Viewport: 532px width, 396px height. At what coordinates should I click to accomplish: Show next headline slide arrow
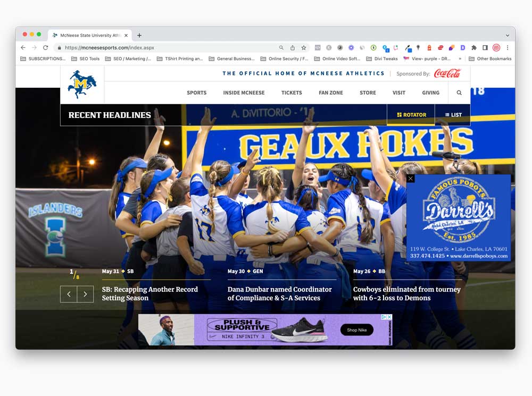85,294
